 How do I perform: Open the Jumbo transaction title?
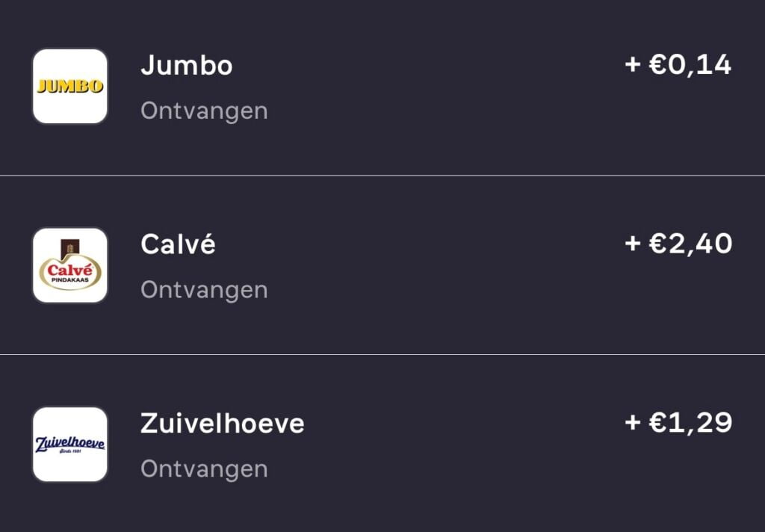click(x=187, y=66)
